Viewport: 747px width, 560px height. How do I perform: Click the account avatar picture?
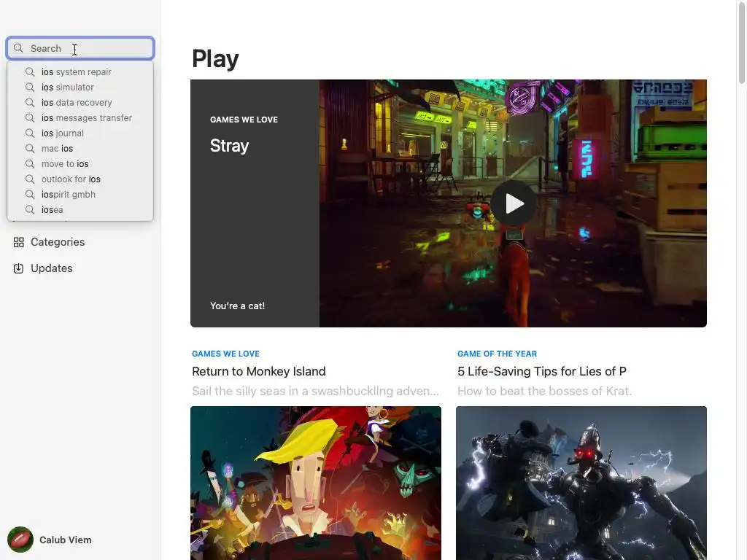click(x=20, y=540)
